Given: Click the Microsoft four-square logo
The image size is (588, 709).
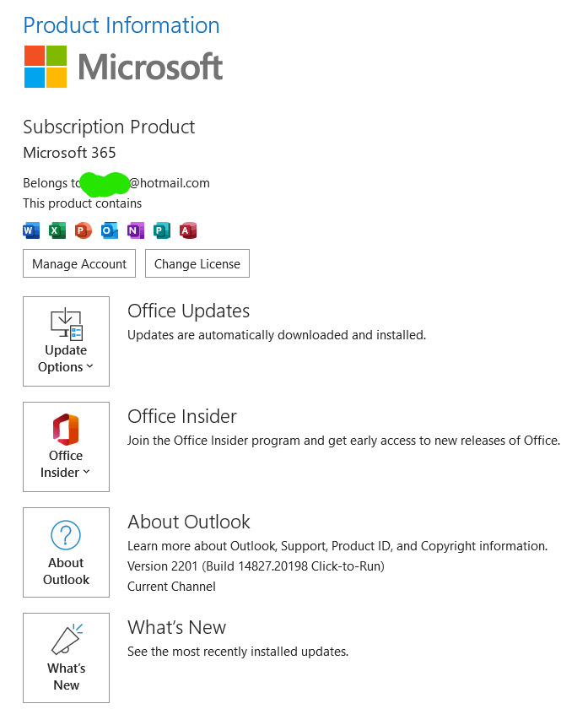Looking at the screenshot, I should click(46, 67).
